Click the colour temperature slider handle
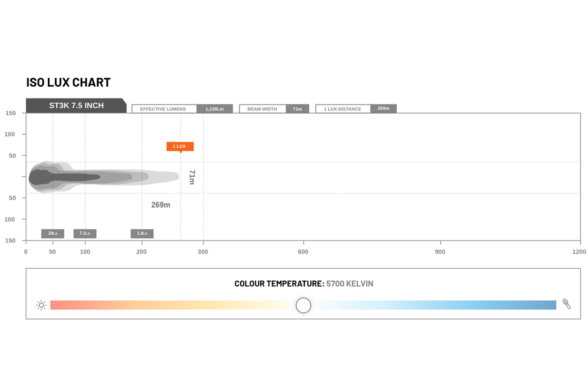The height and width of the screenshot is (392, 588). tap(303, 305)
